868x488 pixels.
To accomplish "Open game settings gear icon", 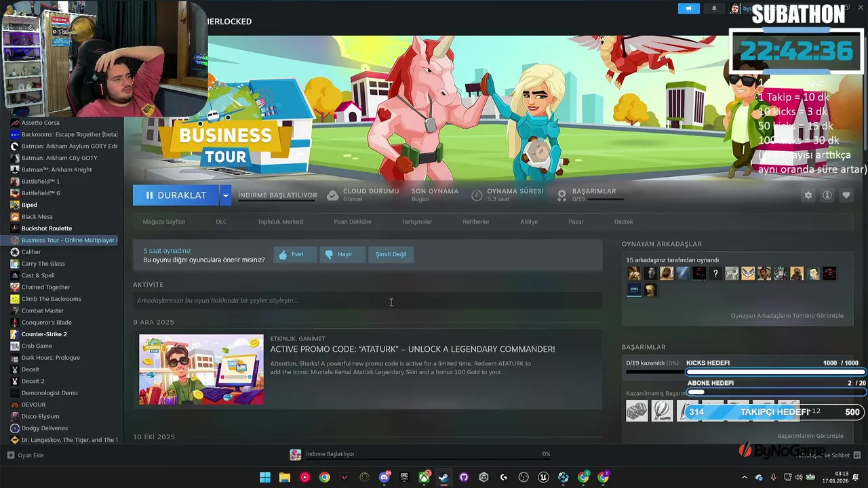I will tap(808, 195).
